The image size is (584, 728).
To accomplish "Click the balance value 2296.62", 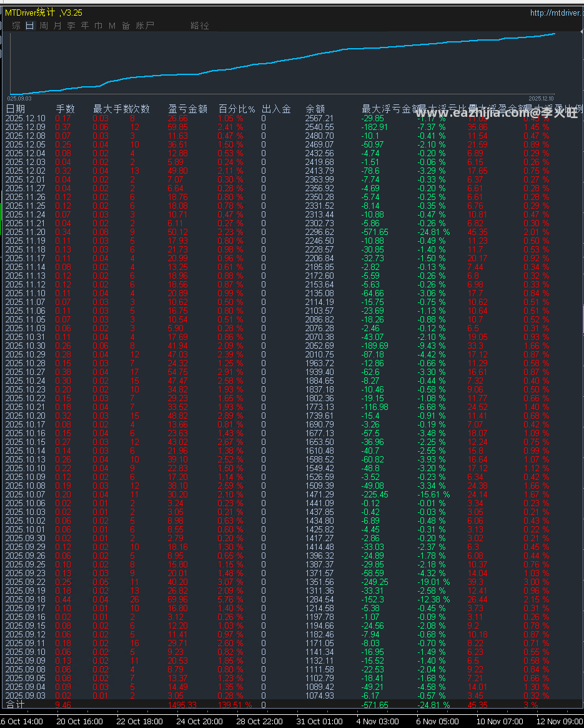I will coord(319,232).
